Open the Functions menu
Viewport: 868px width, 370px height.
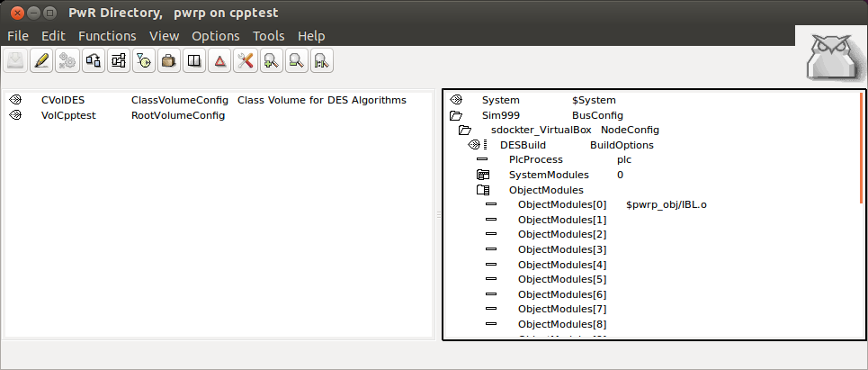[x=107, y=36]
